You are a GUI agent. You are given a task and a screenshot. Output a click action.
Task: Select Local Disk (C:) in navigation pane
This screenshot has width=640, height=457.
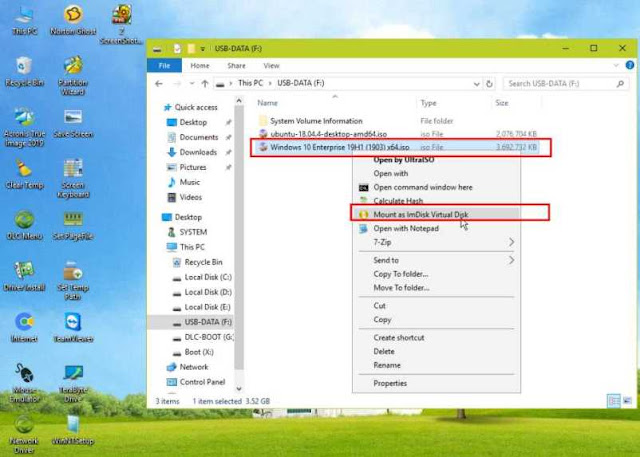(202, 277)
